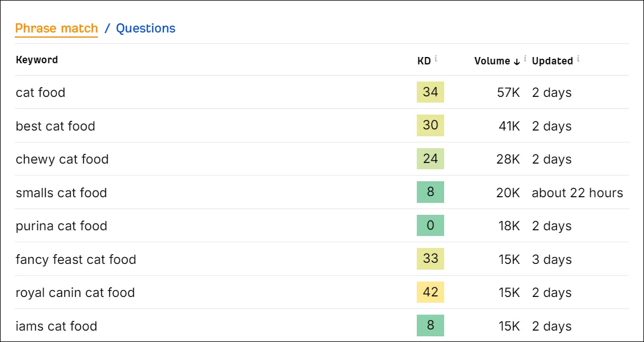Screen dimensions: 644x342
Task: Open the "iams cat food" keyword
Action: point(56,326)
